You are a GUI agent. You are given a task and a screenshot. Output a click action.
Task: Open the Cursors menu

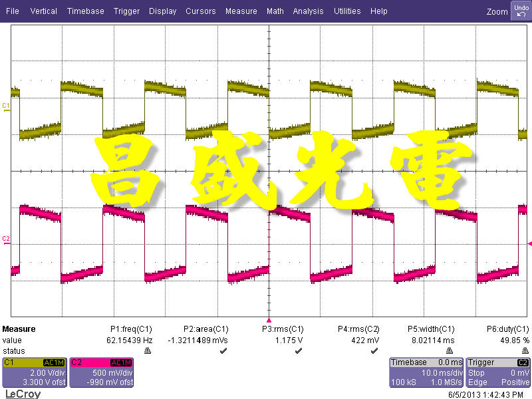point(201,11)
